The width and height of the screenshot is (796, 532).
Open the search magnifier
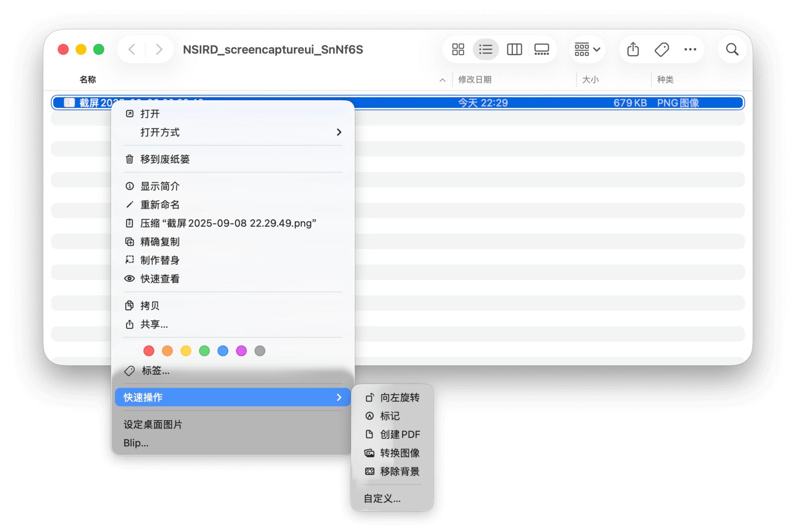point(732,49)
